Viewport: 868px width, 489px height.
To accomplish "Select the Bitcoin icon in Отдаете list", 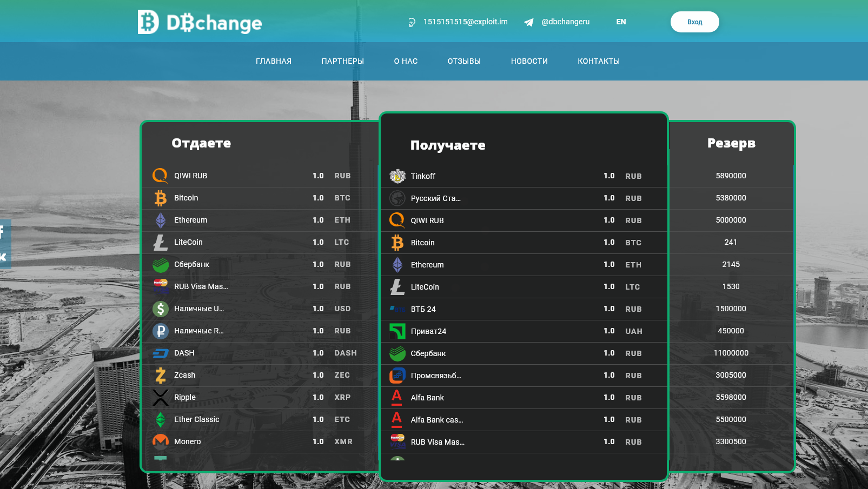I will tap(161, 198).
